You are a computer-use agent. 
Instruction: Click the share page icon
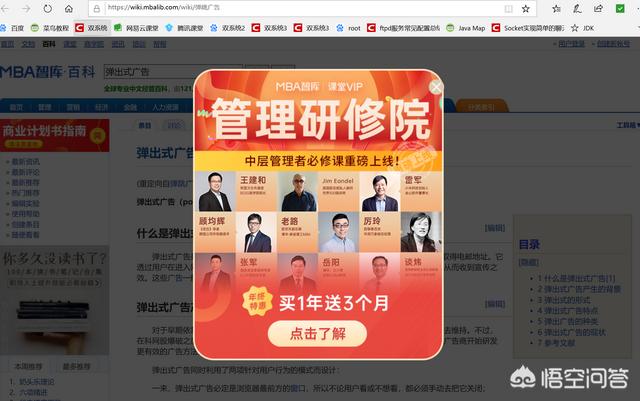598,9
